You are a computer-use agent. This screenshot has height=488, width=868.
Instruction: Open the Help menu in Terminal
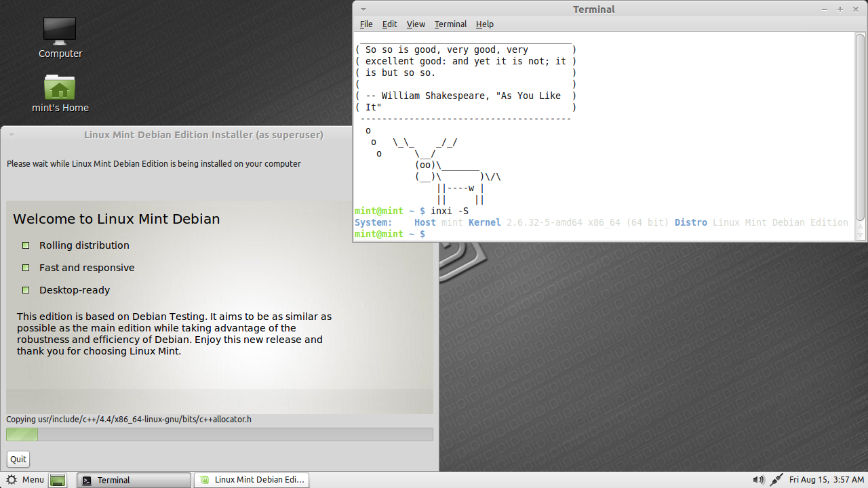coord(485,24)
